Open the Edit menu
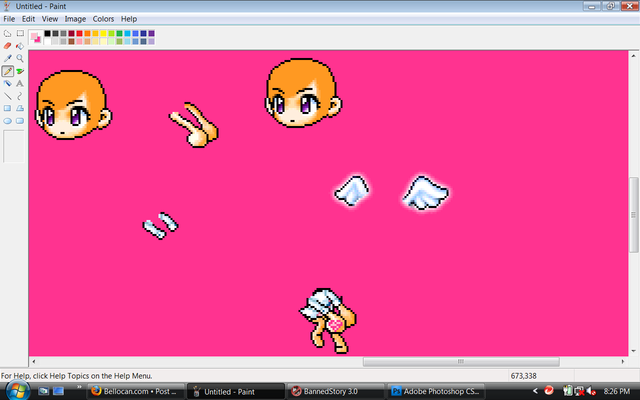This screenshot has width=640, height=400. coord(28,19)
